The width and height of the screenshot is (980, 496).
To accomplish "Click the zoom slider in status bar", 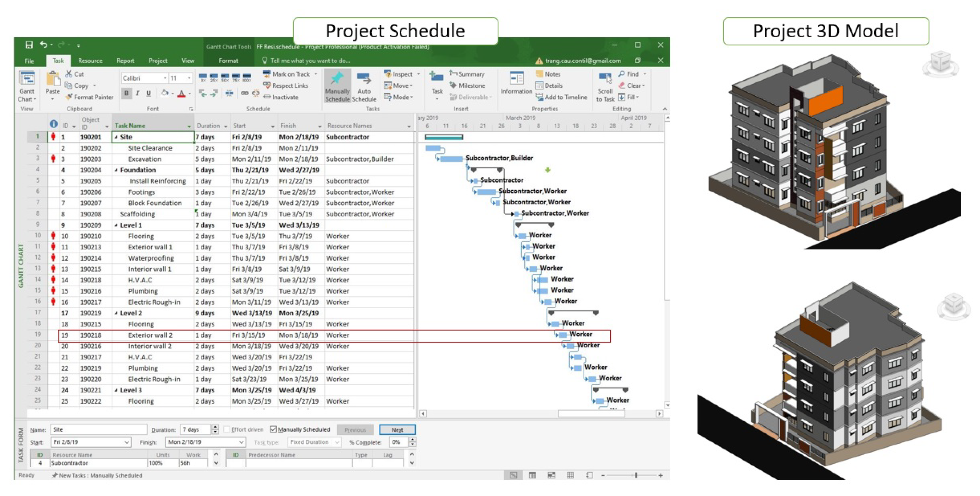I will (x=636, y=475).
